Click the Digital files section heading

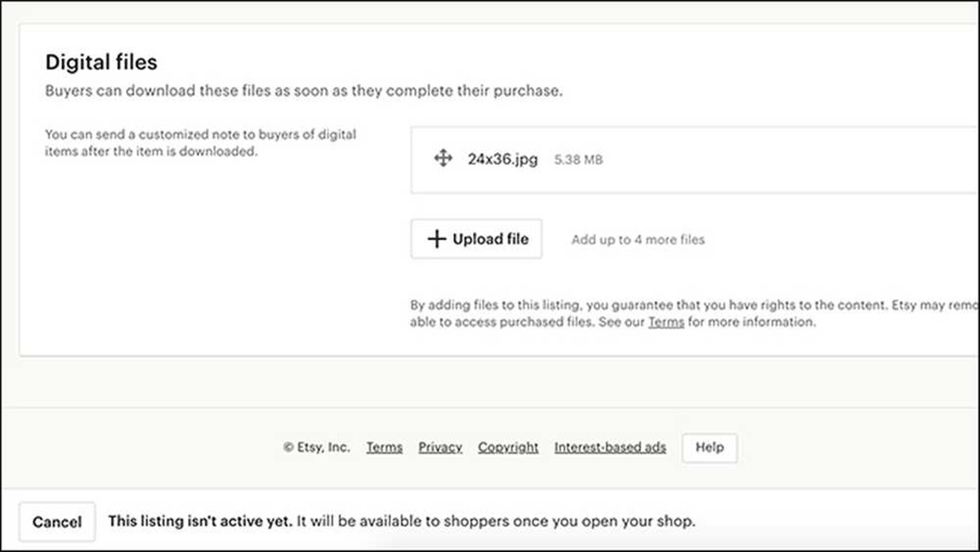click(100, 62)
